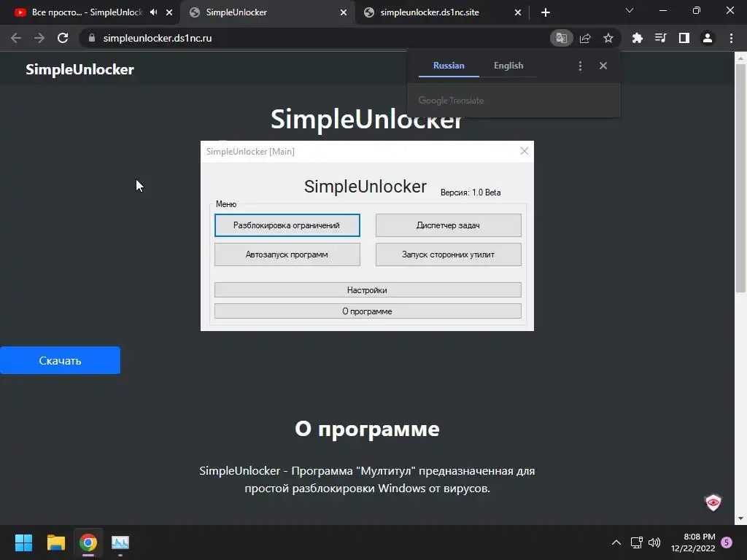Screen dimensions: 747x560
Task: Click the Запуск сторонних утилит button
Action: click(x=449, y=254)
